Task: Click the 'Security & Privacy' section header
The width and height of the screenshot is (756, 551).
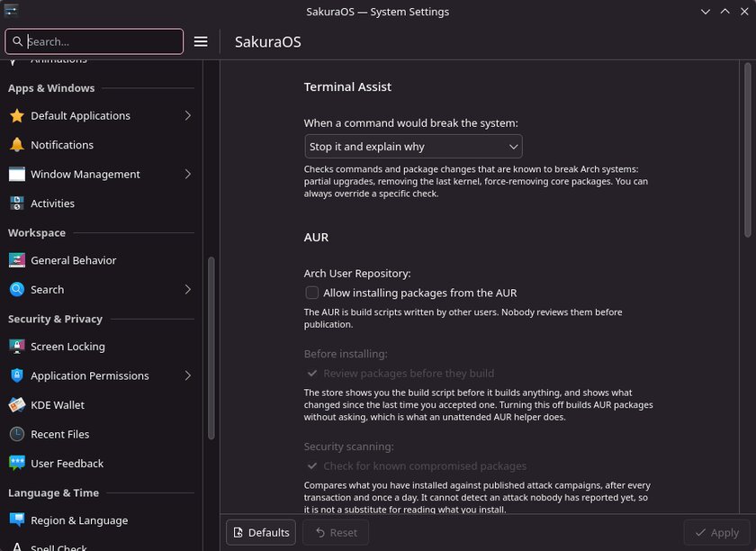Action: click(55, 319)
